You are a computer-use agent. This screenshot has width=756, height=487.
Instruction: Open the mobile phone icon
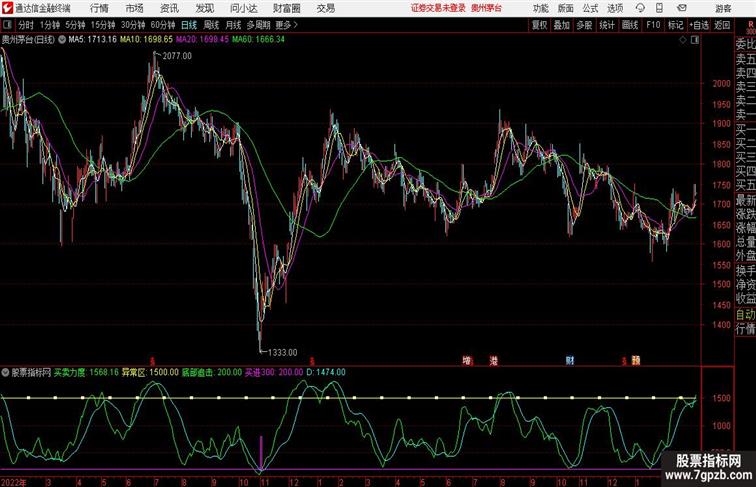(659, 8)
